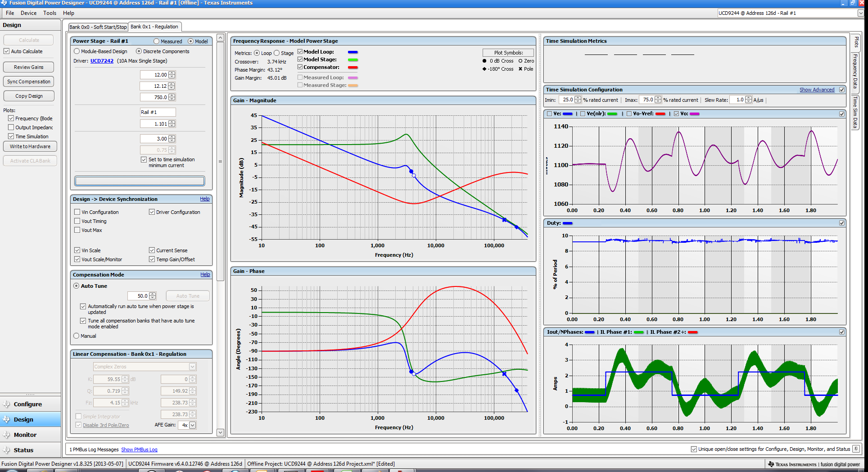Adjust the Imin 25.0 stepper

578,100
